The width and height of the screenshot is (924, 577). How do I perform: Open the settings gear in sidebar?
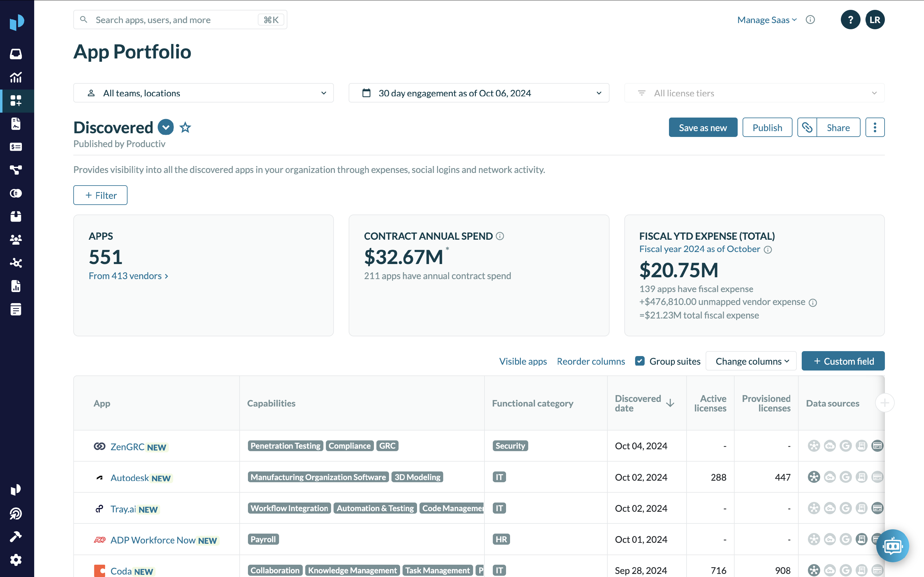(16, 560)
